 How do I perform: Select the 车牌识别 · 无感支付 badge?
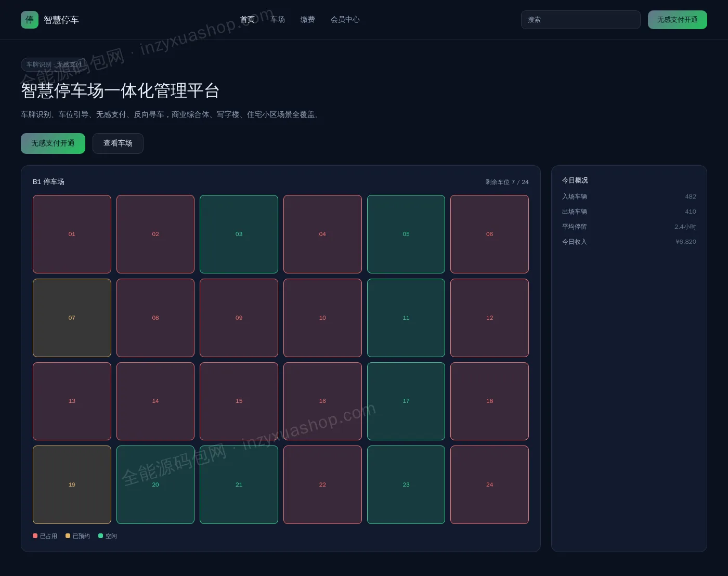[55, 64]
